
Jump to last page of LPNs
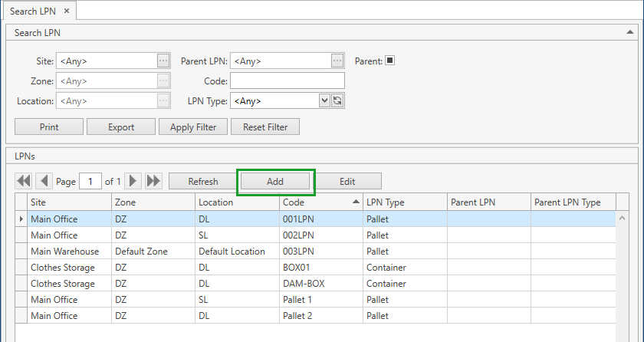click(153, 181)
